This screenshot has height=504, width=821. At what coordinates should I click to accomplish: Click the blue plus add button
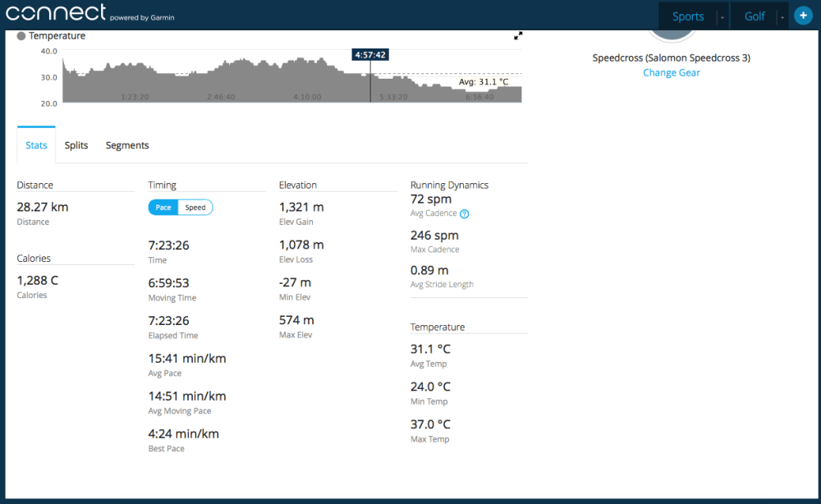pyautogui.click(x=802, y=15)
